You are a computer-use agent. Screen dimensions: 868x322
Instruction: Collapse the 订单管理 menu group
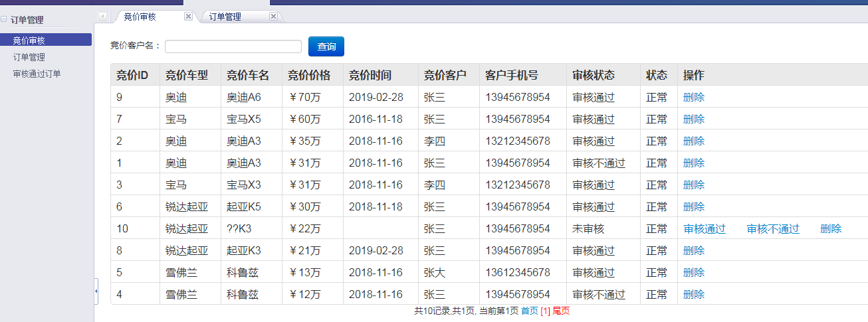[x=4, y=19]
